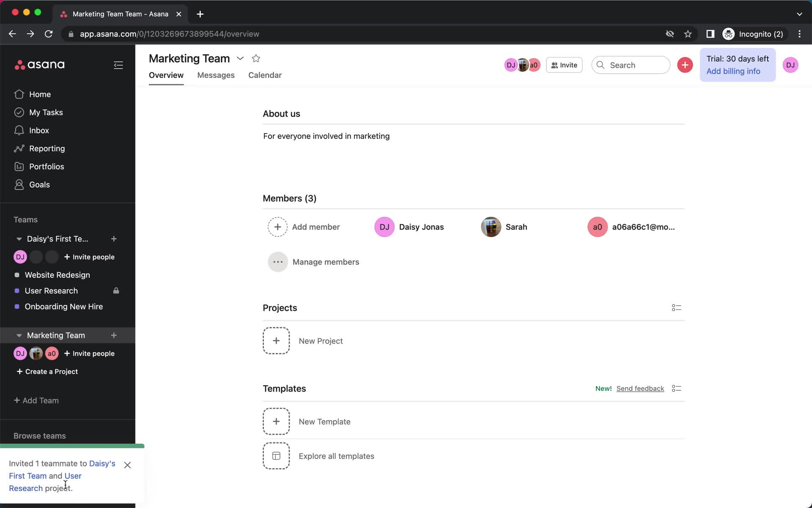This screenshot has height=508, width=812.
Task: Reload the page in browser
Action: pos(49,34)
